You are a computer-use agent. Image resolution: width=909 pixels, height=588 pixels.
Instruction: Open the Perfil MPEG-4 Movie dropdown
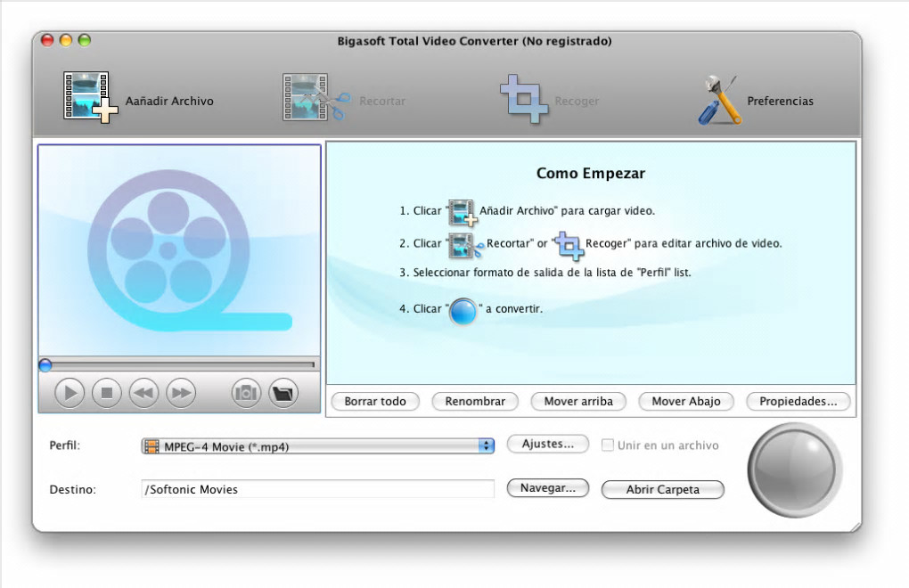317,446
